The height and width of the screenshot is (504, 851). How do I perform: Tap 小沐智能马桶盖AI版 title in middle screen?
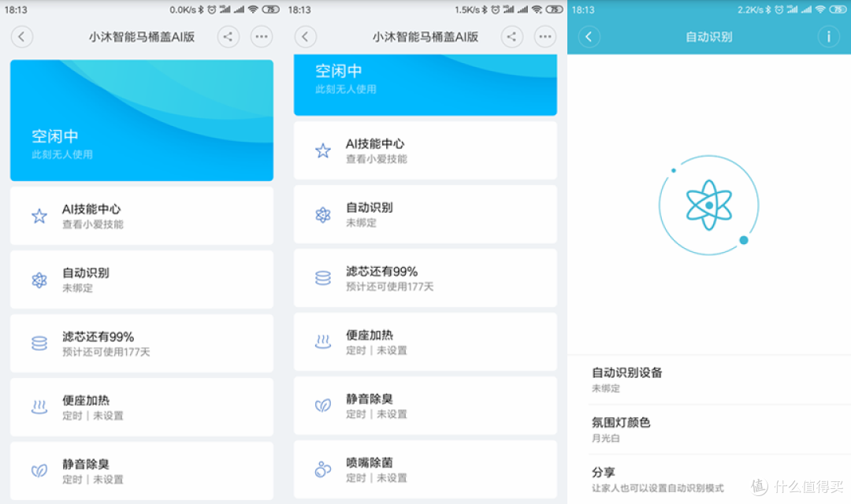425,37
